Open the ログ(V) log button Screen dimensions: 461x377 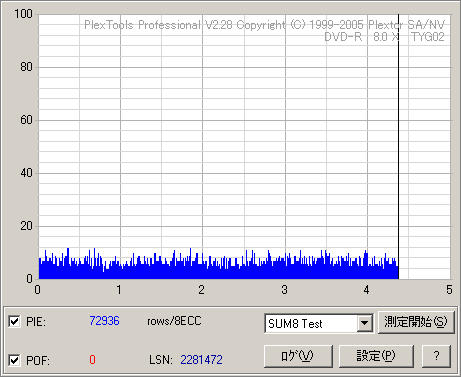tap(298, 356)
